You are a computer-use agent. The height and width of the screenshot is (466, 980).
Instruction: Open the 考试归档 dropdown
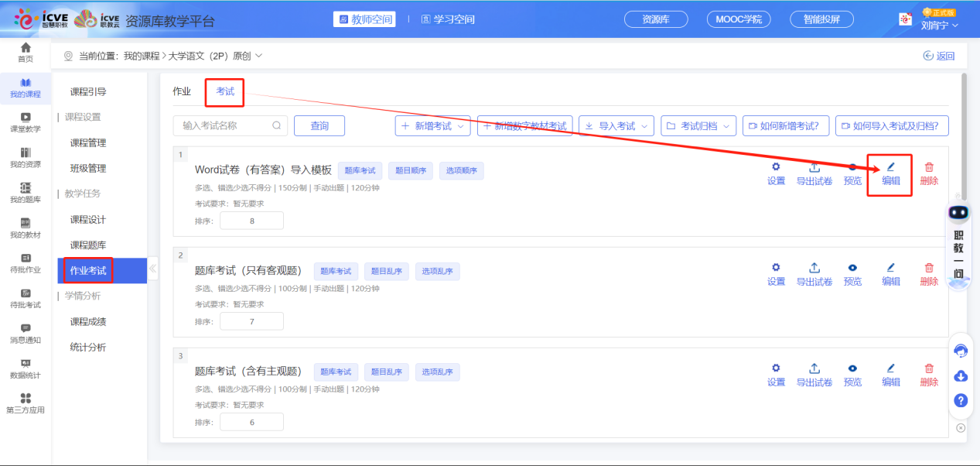(698, 126)
